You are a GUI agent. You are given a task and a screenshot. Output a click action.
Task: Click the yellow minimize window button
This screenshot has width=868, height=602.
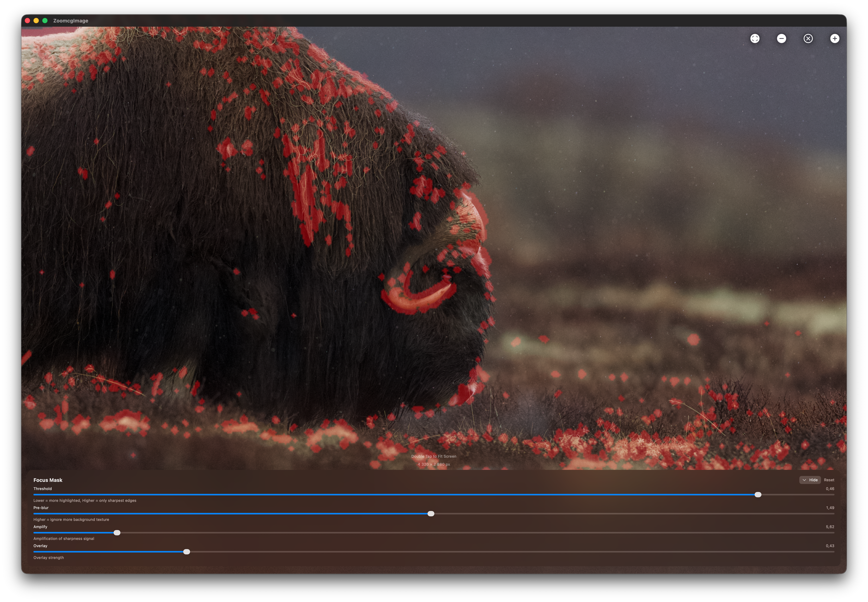coord(36,21)
